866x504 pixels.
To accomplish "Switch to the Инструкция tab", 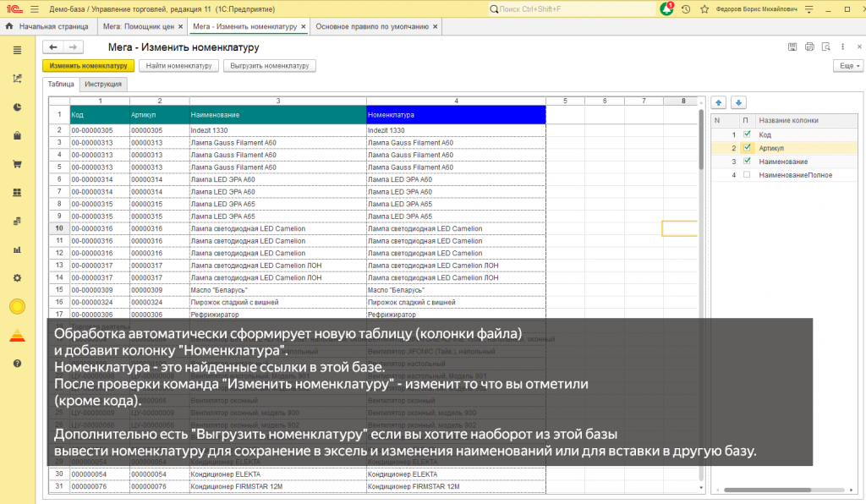I will (104, 85).
